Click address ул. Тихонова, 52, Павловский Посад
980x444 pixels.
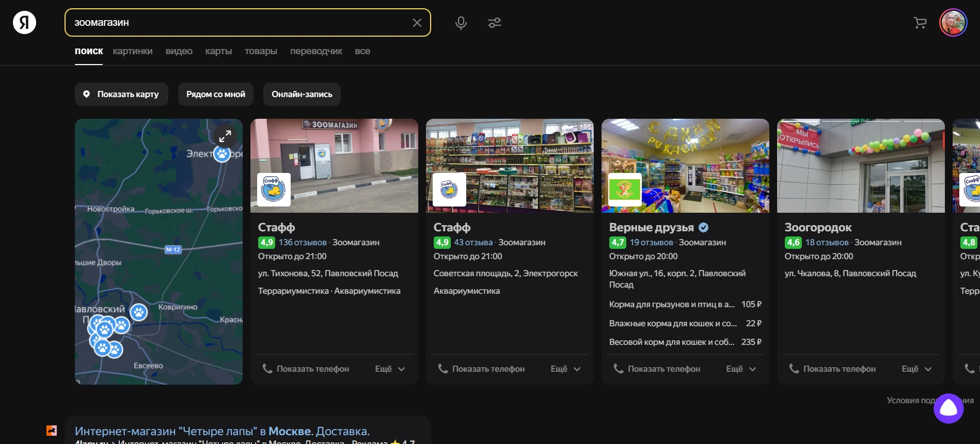pos(328,273)
